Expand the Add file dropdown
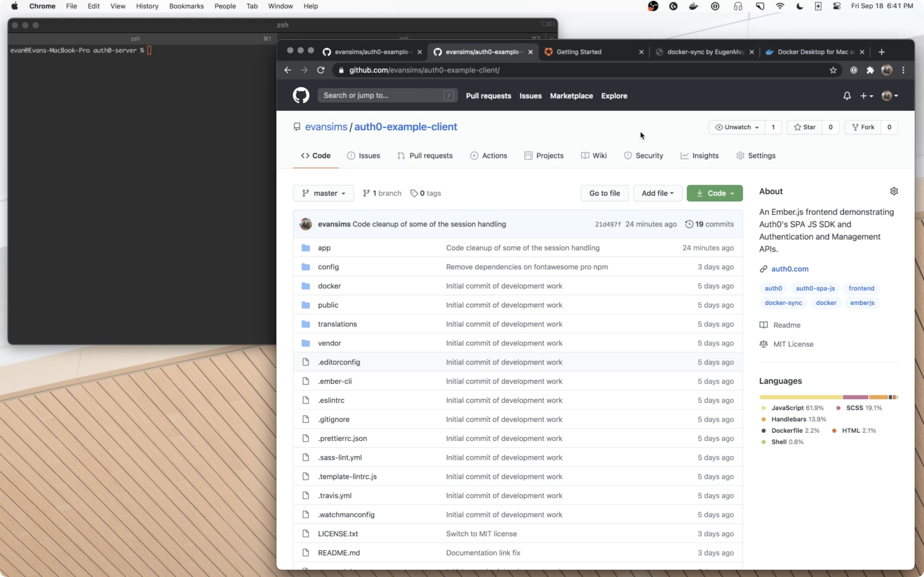Screen dimensions: 924x577 click(657, 193)
